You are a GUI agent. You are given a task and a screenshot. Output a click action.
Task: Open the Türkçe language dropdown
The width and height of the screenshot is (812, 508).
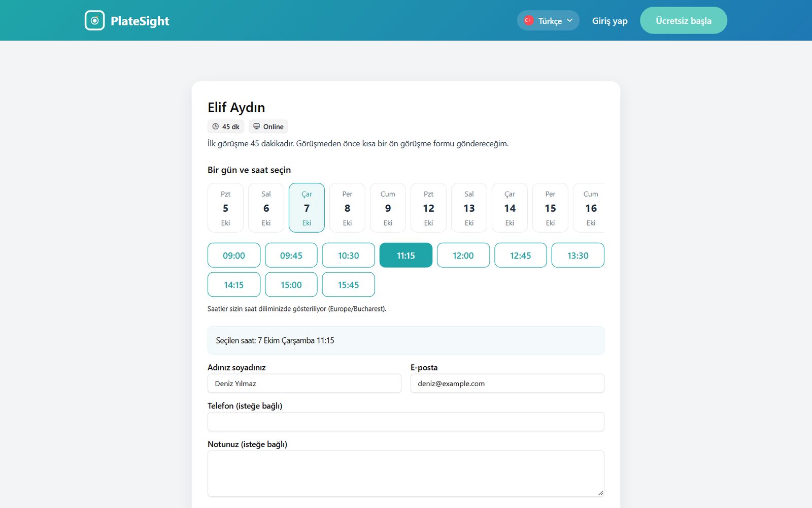(x=548, y=20)
